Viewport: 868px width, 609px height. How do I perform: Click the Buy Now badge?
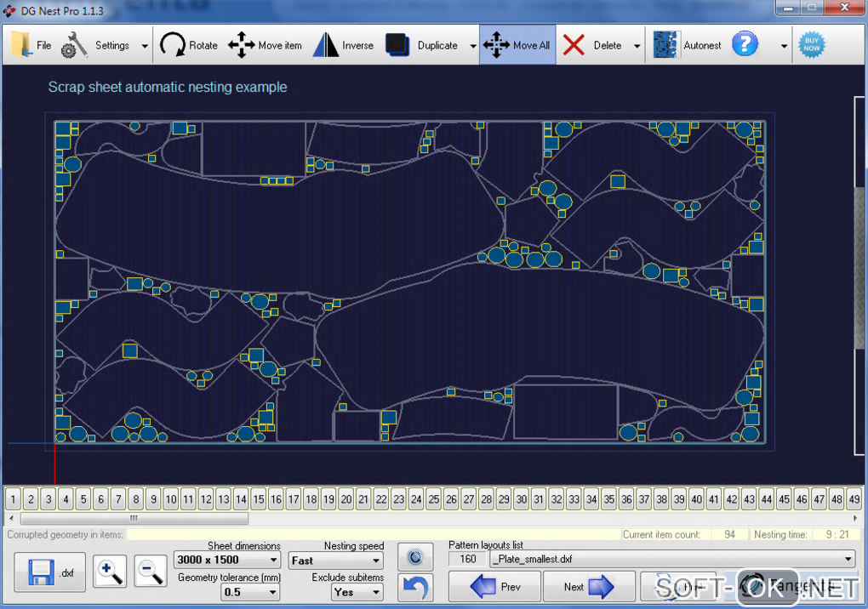click(811, 45)
